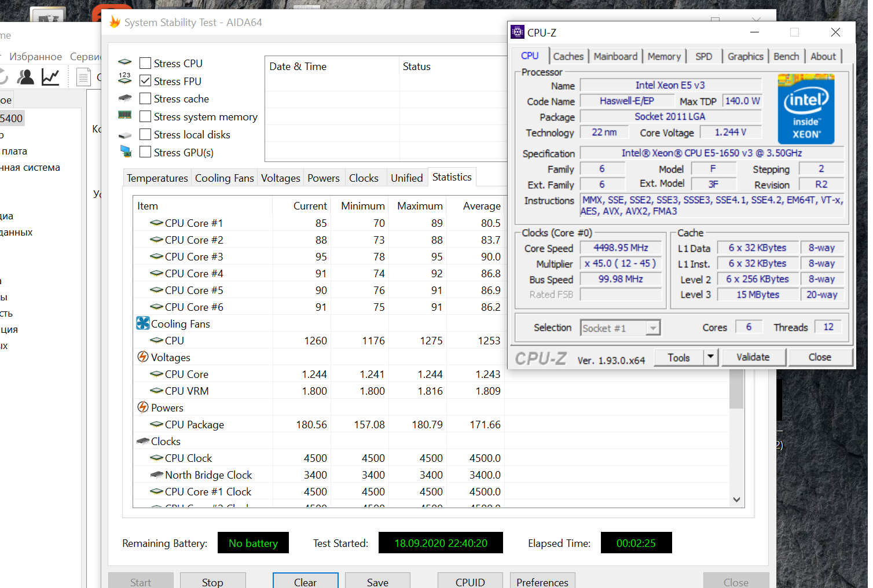Uncheck the Stress FPU checkbox
This screenshot has width=873, height=588.
[145, 81]
